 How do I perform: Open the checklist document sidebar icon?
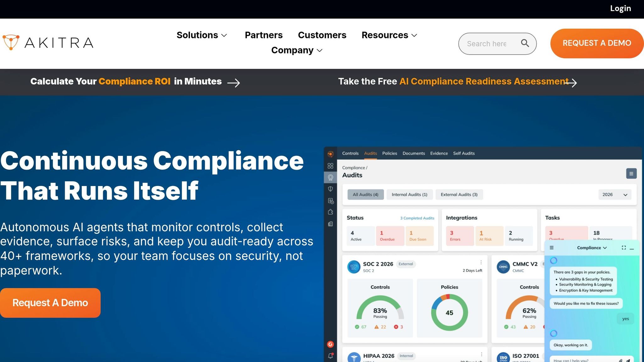[330, 201]
